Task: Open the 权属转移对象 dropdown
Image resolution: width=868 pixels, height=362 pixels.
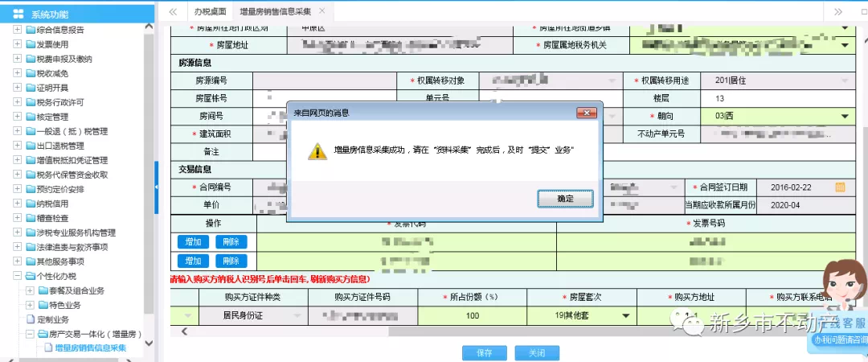Action: click(612, 80)
